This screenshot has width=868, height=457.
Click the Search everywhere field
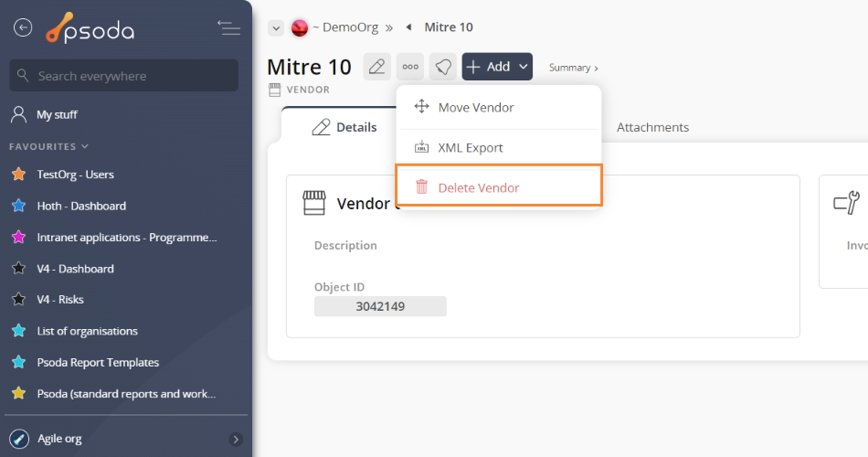[123, 76]
